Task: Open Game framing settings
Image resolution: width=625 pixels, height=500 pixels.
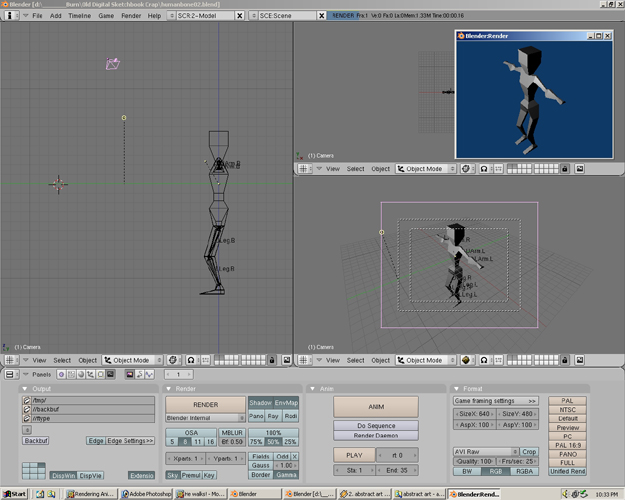Action: point(495,401)
